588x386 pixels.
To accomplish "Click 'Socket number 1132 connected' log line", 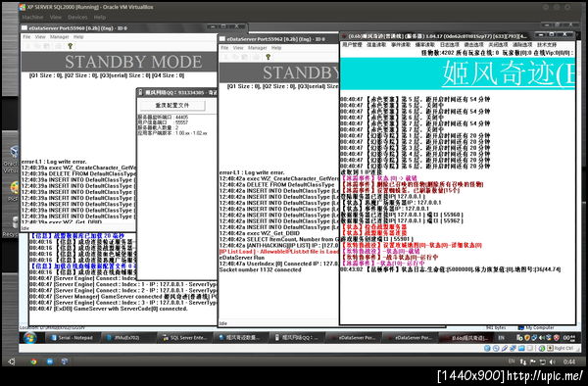I will point(261,269).
